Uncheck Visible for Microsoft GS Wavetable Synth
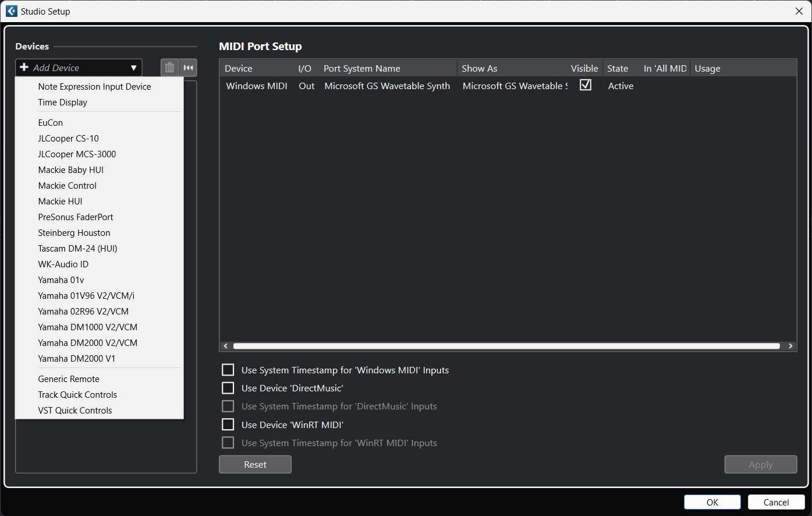 585,84
